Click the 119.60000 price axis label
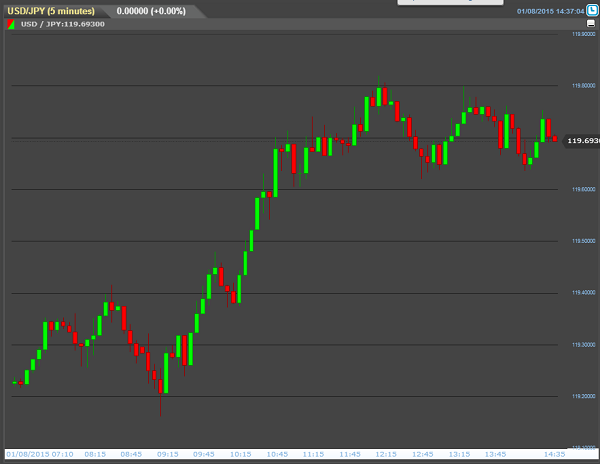The height and width of the screenshot is (464, 600). 584,189
